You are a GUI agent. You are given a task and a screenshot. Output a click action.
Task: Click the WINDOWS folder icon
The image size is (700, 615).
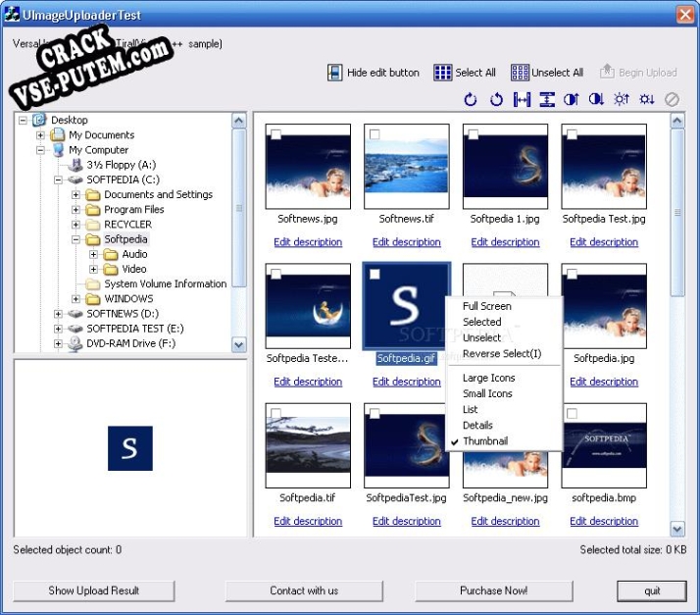pyautogui.click(x=93, y=298)
